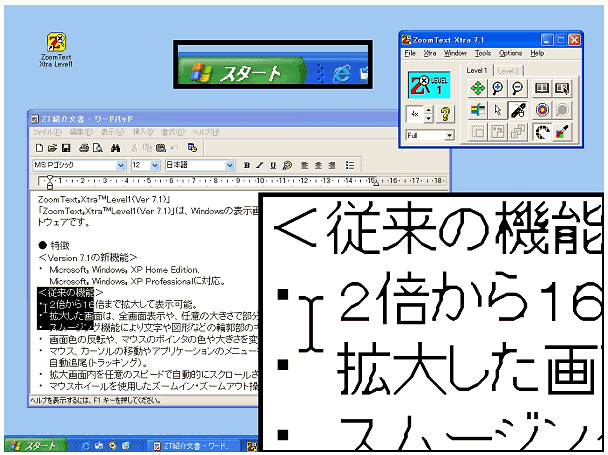Open the font color palette button in WordPad
The image size is (608, 455).
[x=287, y=166]
